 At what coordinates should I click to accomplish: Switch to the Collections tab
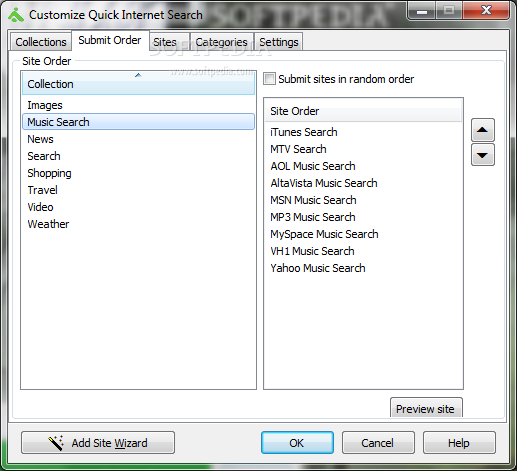click(41, 42)
